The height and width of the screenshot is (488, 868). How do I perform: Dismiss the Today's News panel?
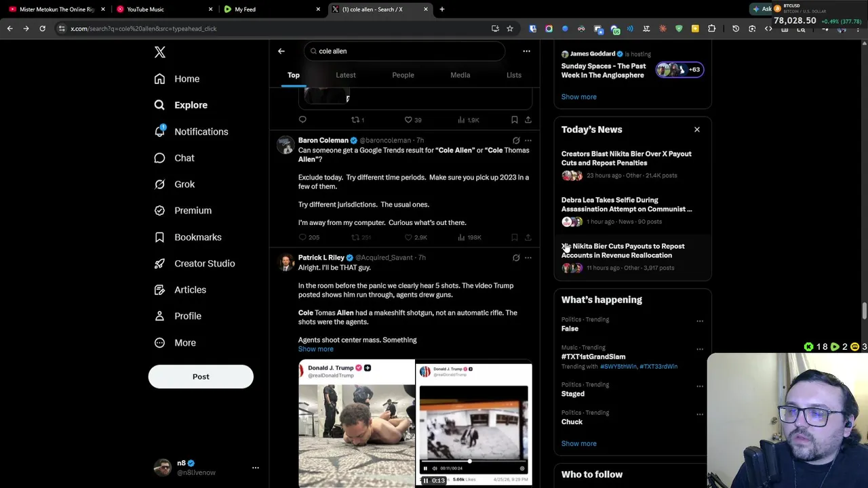[x=696, y=129]
